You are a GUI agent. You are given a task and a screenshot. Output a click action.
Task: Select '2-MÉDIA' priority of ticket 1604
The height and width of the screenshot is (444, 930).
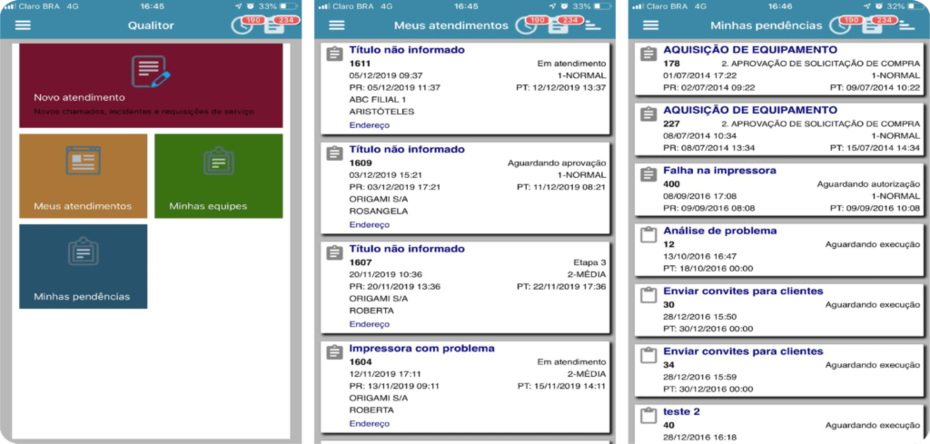click(x=587, y=374)
